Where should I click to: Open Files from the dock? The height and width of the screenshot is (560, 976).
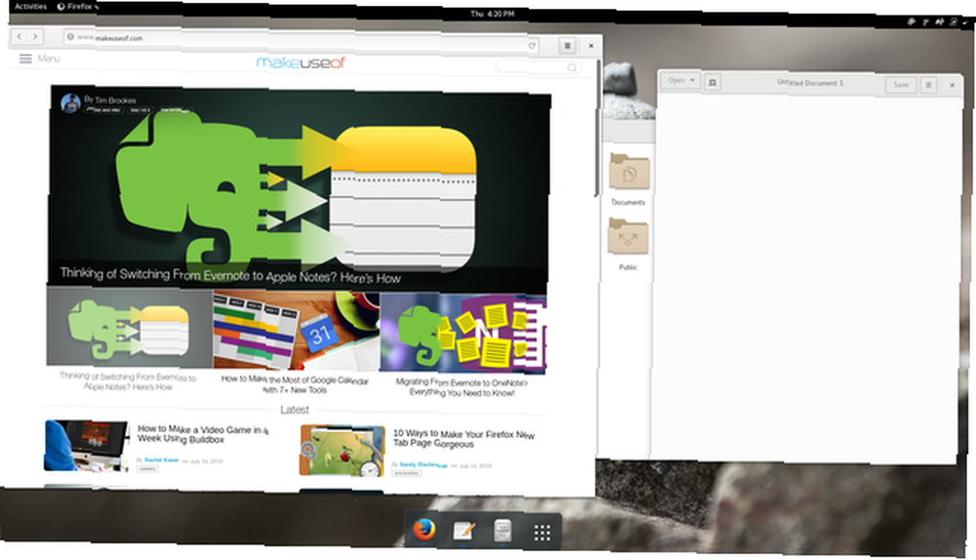pyautogui.click(x=503, y=532)
